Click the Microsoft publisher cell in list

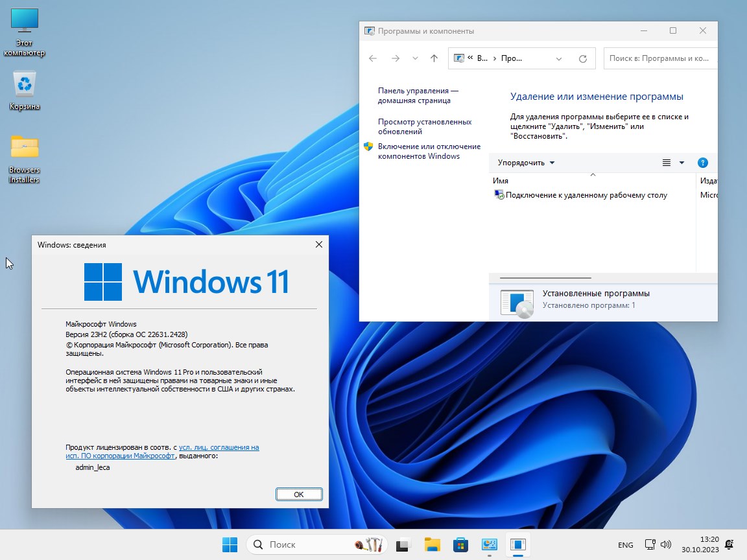[709, 194]
